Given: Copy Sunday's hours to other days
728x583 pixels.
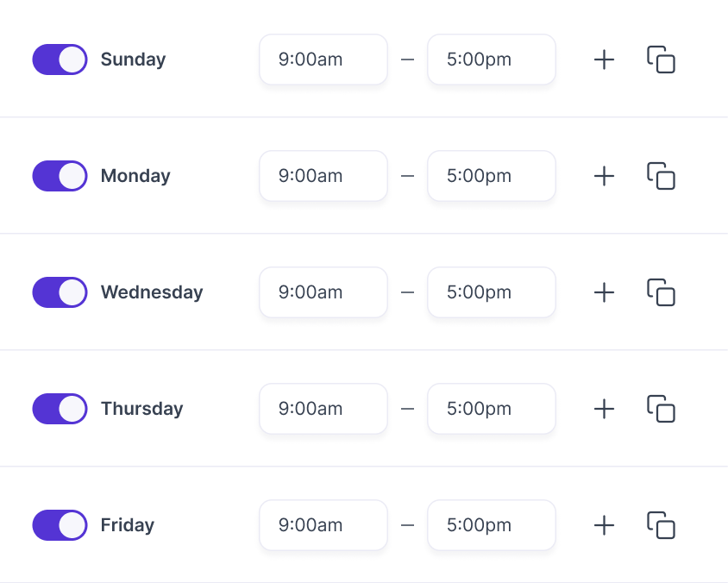Looking at the screenshot, I should pos(661,60).
